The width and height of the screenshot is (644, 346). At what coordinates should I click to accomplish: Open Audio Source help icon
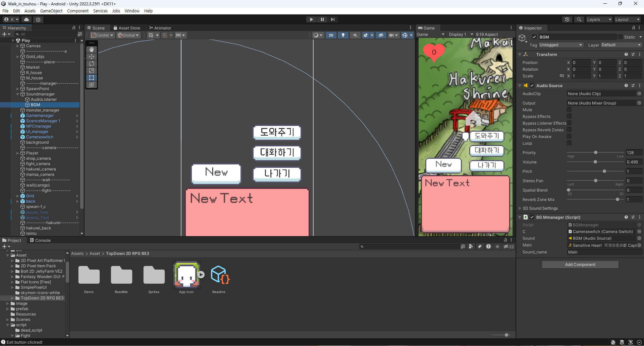coord(626,86)
